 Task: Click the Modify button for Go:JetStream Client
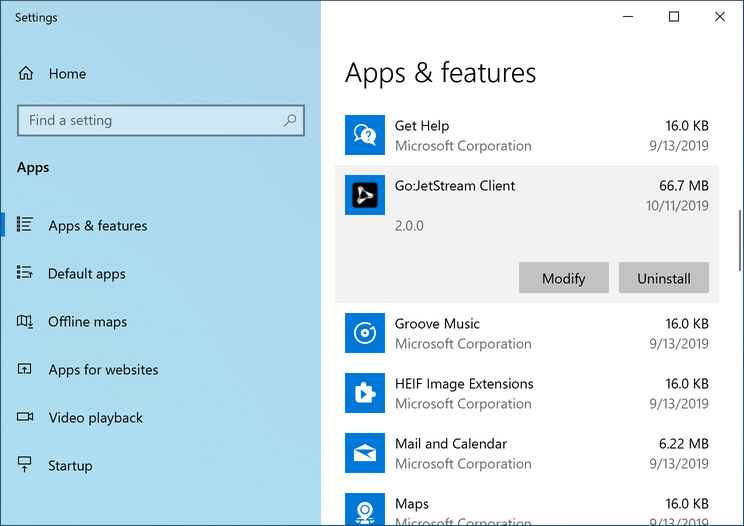point(564,278)
